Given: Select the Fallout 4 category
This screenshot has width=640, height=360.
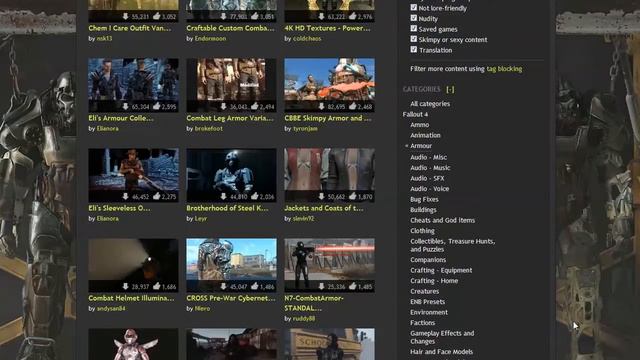Looking at the screenshot, I should pyautogui.click(x=415, y=114).
